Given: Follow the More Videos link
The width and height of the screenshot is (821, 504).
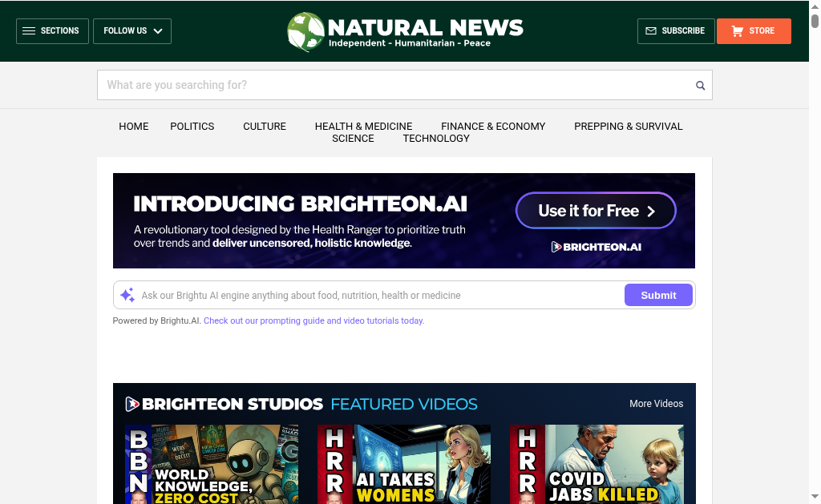Looking at the screenshot, I should (656, 404).
